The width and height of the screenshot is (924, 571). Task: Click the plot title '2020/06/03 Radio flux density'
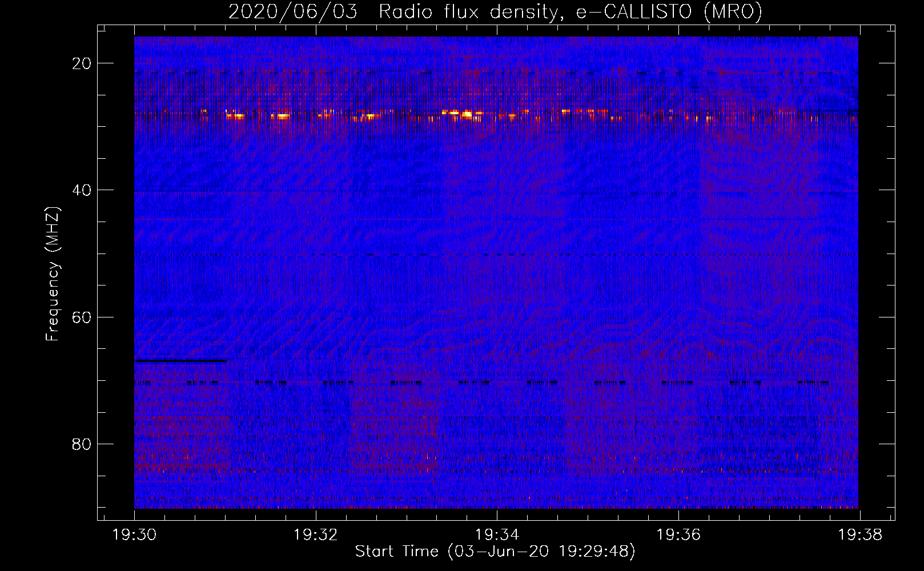[496, 12]
